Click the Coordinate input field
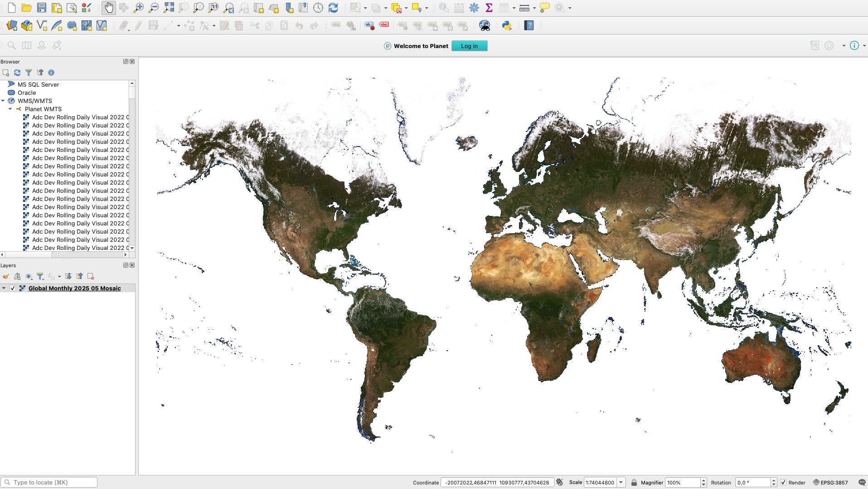The height and width of the screenshot is (489, 868). pyautogui.click(x=497, y=483)
